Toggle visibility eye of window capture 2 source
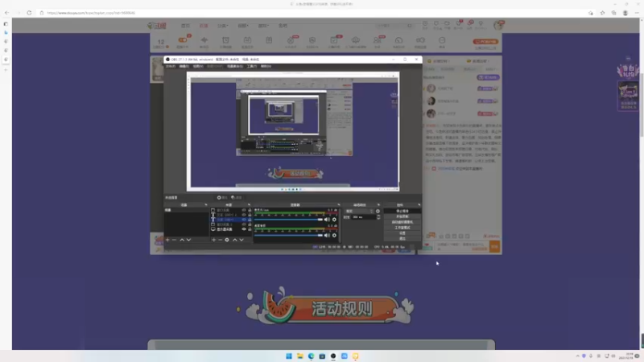The width and height of the screenshot is (644, 362). 244,224
